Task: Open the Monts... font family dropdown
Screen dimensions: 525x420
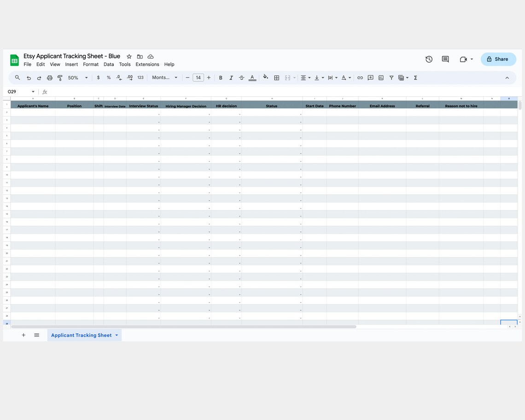Action: click(164, 77)
